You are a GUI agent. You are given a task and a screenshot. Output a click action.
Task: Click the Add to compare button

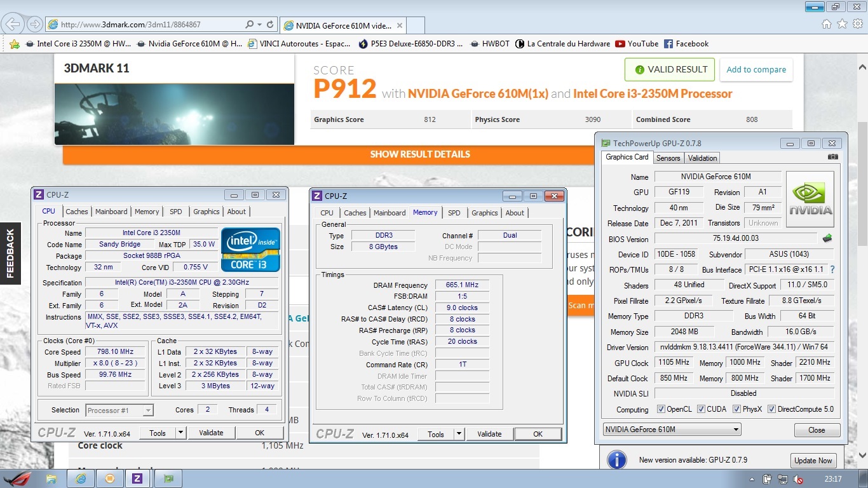(756, 70)
